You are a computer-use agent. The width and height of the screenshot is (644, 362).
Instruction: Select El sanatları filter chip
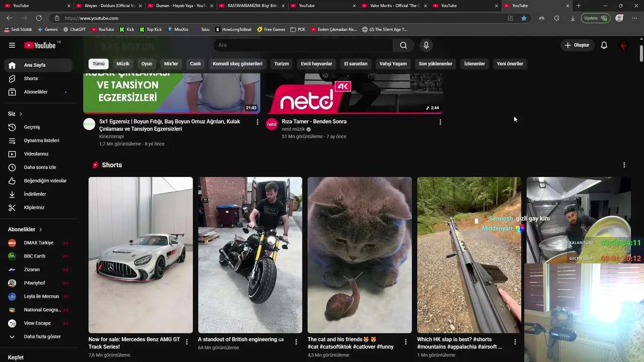[x=356, y=64]
